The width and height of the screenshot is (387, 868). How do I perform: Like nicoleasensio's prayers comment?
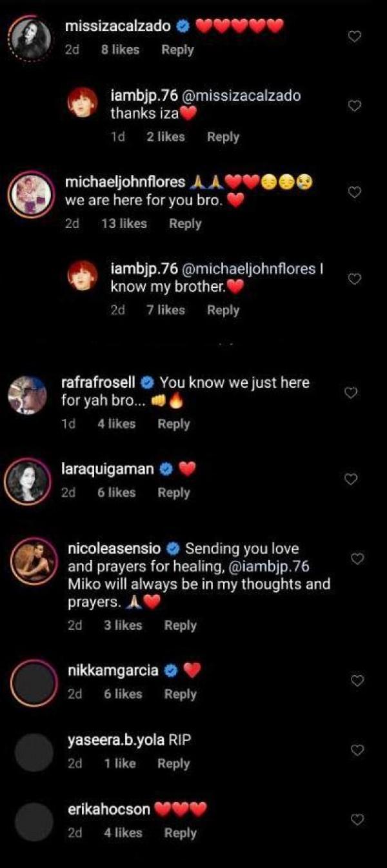coord(357,559)
